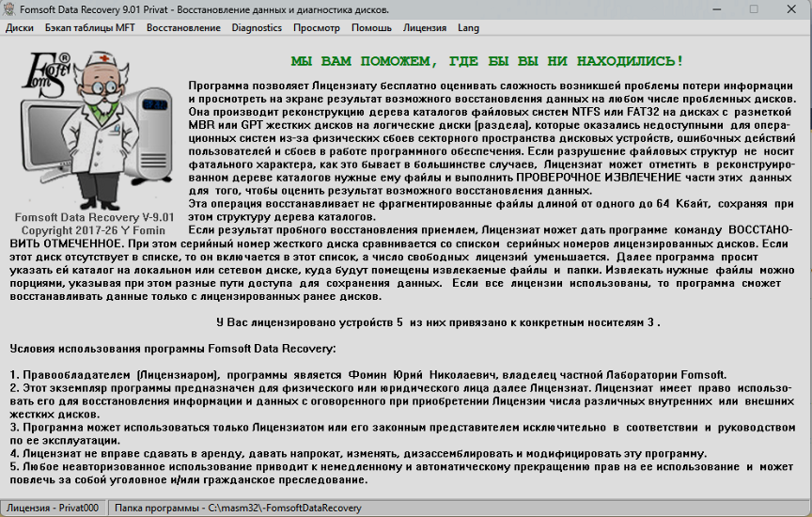Image resolution: width=812 pixels, height=517 pixels.
Task: Click text Fomsoft Data Recovery V-9.01
Action: pos(94,217)
